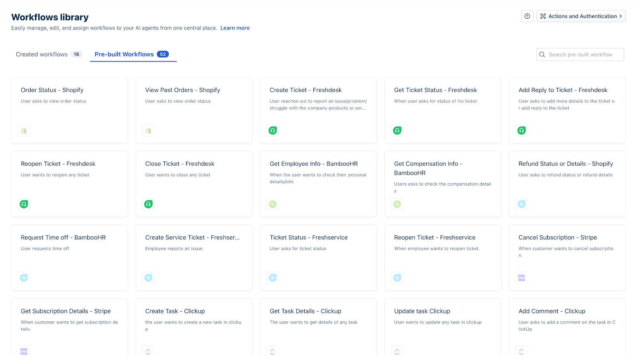Click 'User asks to refund status or refund details'
The height and width of the screenshot is (364, 638).
[565, 175]
